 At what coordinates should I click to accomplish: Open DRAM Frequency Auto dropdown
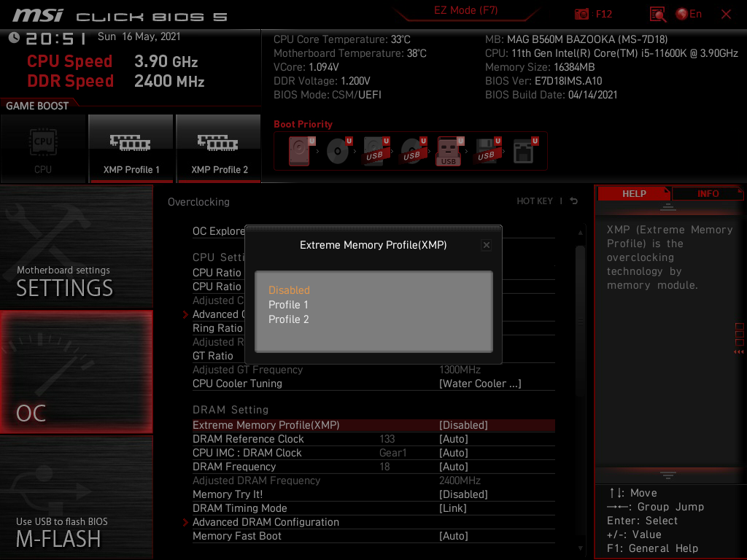[454, 467]
